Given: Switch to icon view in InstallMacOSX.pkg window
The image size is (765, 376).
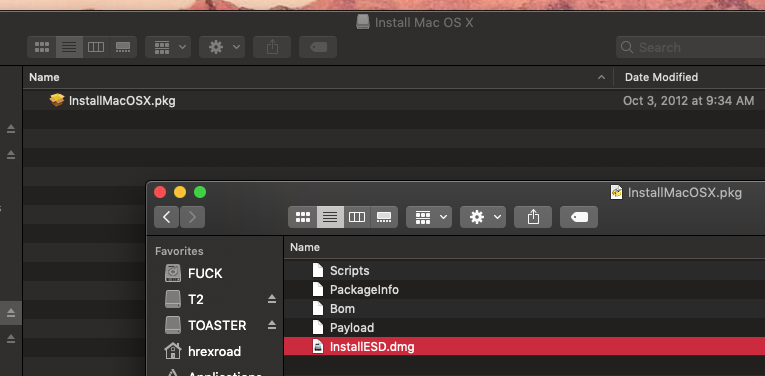Looking at the screenshot, I should click(302, 217).
